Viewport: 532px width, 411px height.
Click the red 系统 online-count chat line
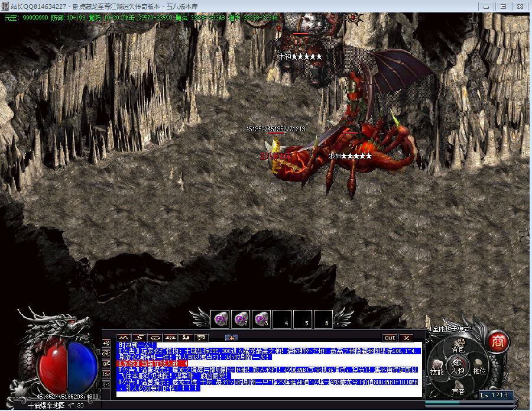click(x=152, y=363)
